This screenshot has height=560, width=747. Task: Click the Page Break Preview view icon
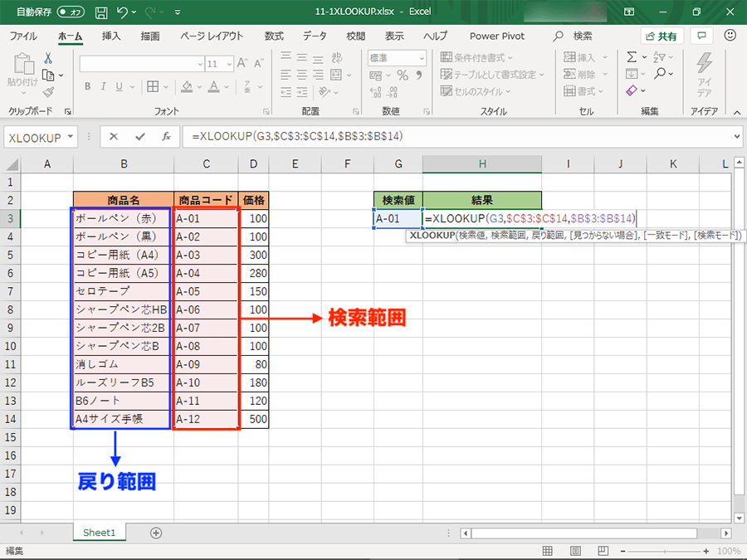click(x=603, y=551)
